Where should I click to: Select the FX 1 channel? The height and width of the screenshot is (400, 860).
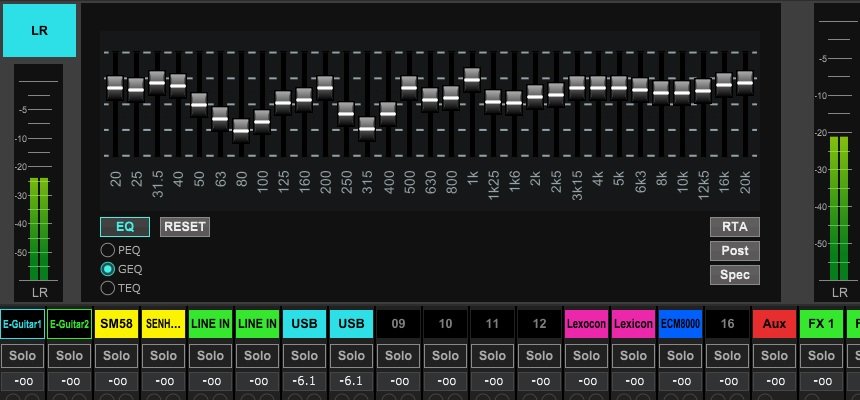(x=821, y=324)
